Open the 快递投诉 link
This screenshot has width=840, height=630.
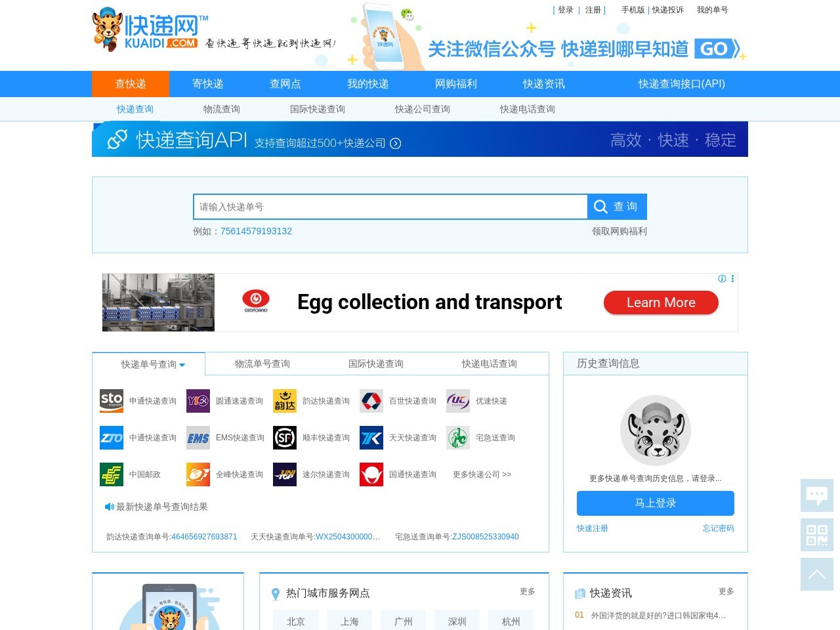click(668, 10)
